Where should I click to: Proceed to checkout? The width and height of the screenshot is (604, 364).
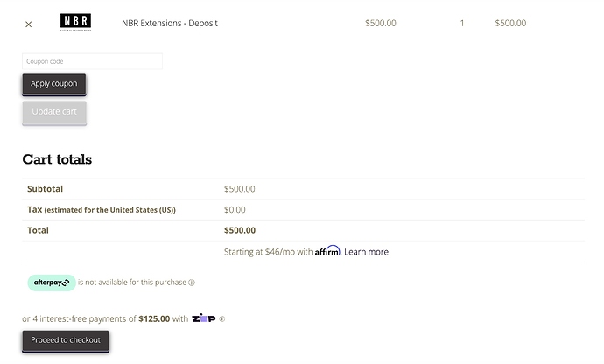(x=66, y=340)
